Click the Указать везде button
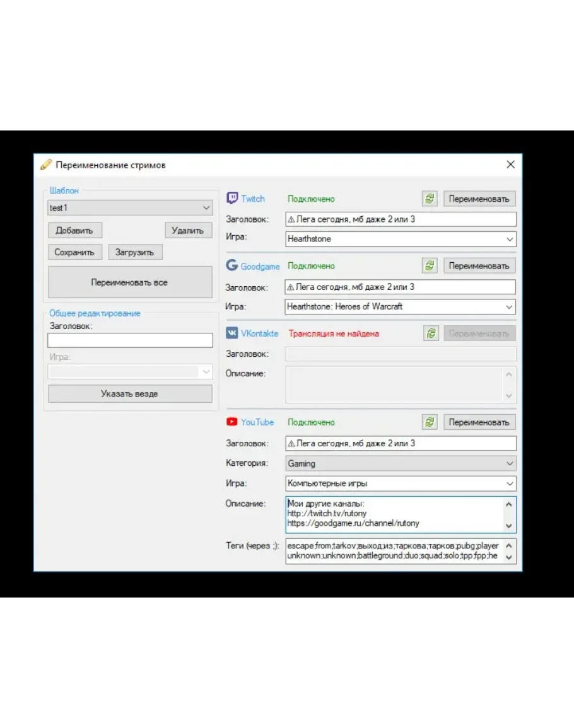This screenshot has height=728, width=574. click(x=130, y=393)
